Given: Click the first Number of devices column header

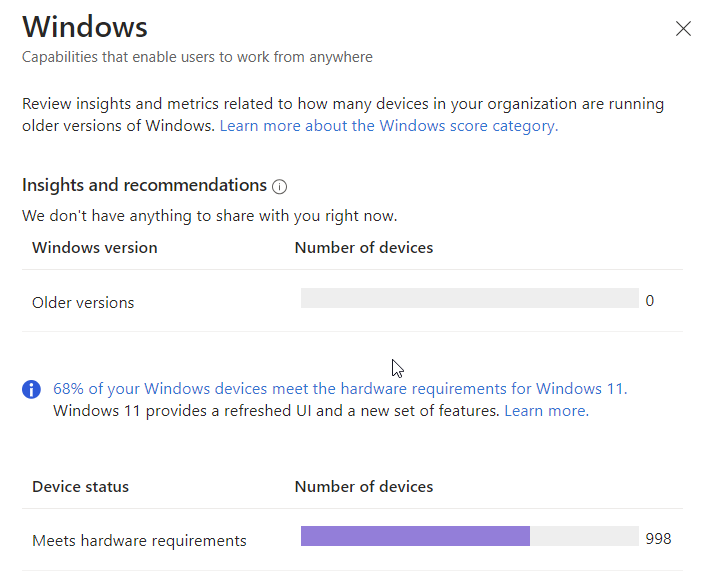Looking at the screenshot, I should coord(364,247).
